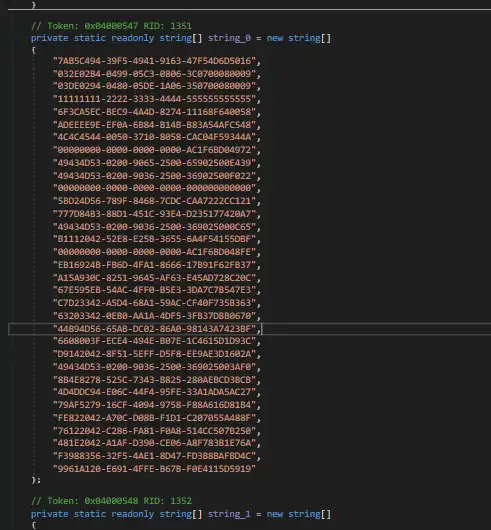Click the last GUID starting with 9961A120
The image size is (491, 530).
(154, 469)
